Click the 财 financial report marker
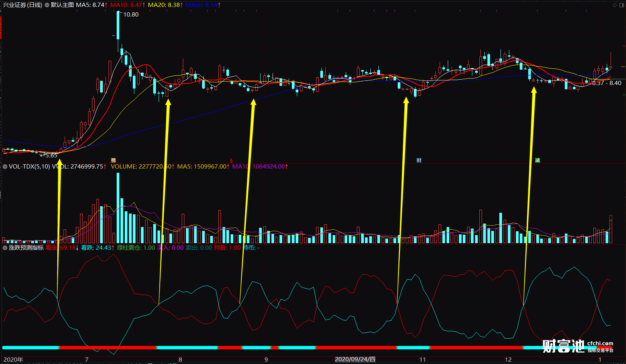Screen dimensions: 626x364 pyautogui.click(x=419, y=160)
